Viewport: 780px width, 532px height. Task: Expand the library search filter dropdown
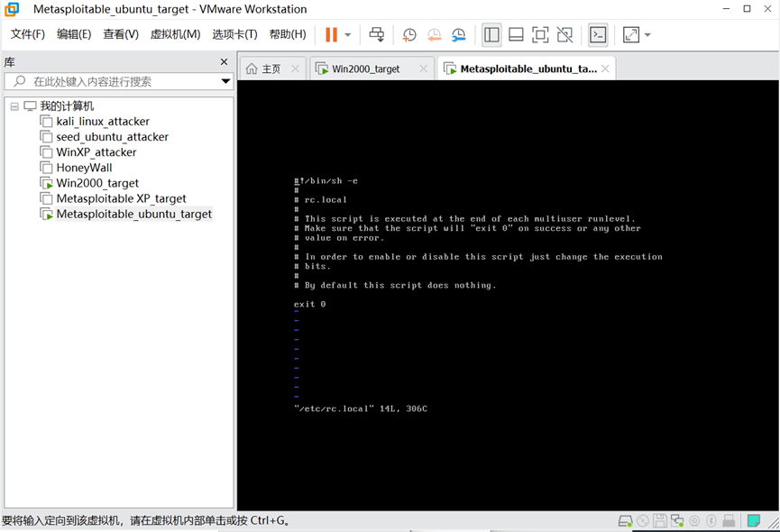point(225,81)
